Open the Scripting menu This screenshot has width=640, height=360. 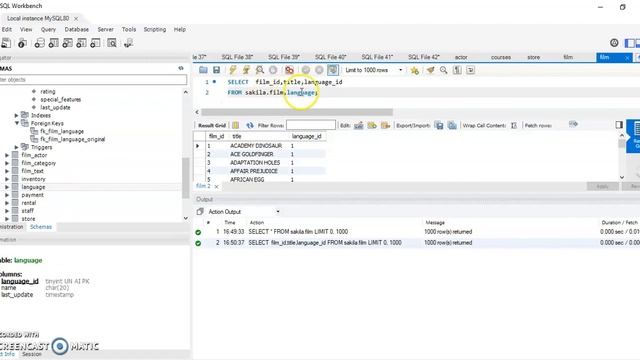155,29
